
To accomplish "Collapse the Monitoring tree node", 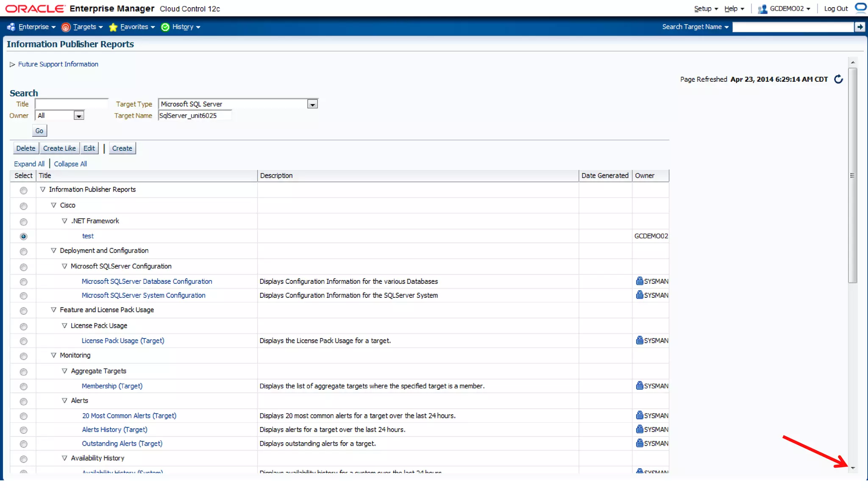I will click(53, 355).
